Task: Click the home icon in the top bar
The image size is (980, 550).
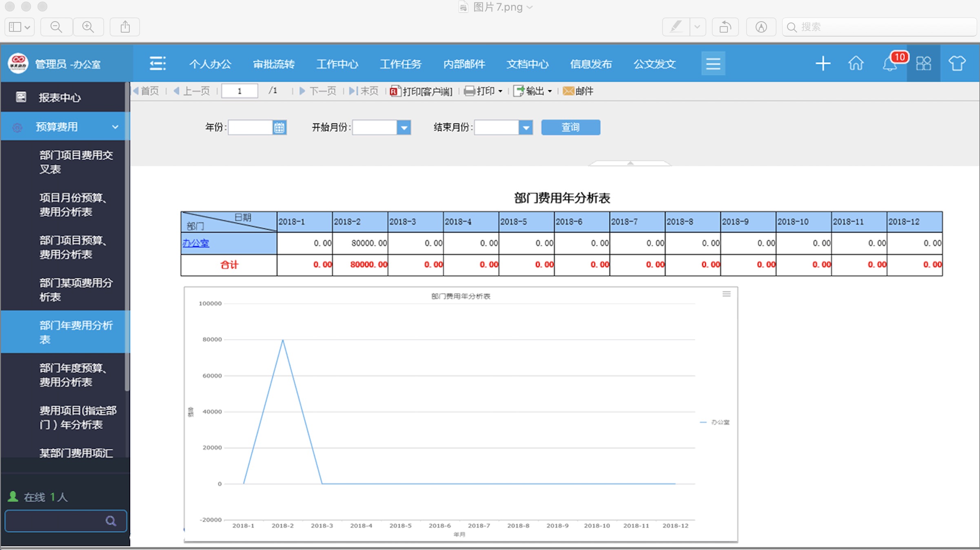Action: click(x=856, y=64)
